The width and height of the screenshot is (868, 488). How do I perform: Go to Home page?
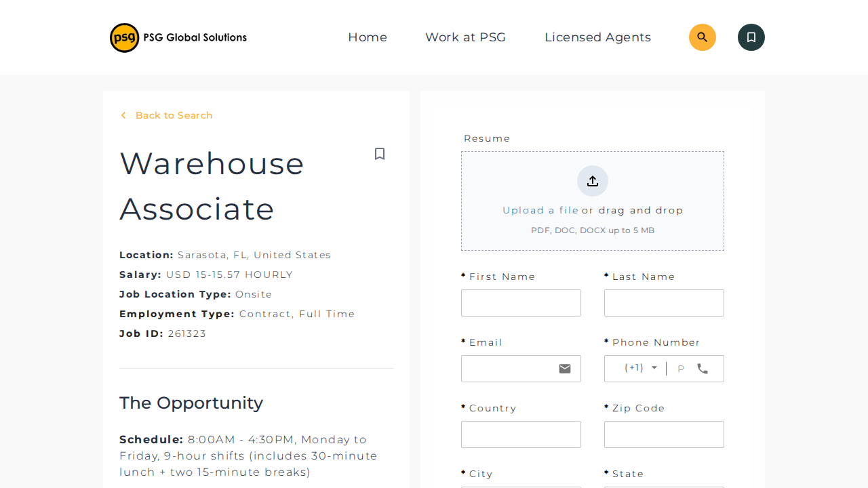point(368,37)
